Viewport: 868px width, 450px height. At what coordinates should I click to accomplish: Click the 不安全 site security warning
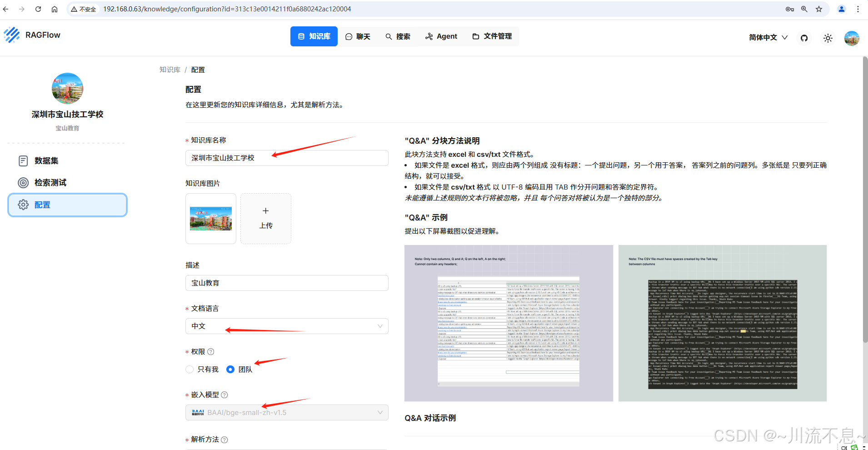[x=84, y=9]
